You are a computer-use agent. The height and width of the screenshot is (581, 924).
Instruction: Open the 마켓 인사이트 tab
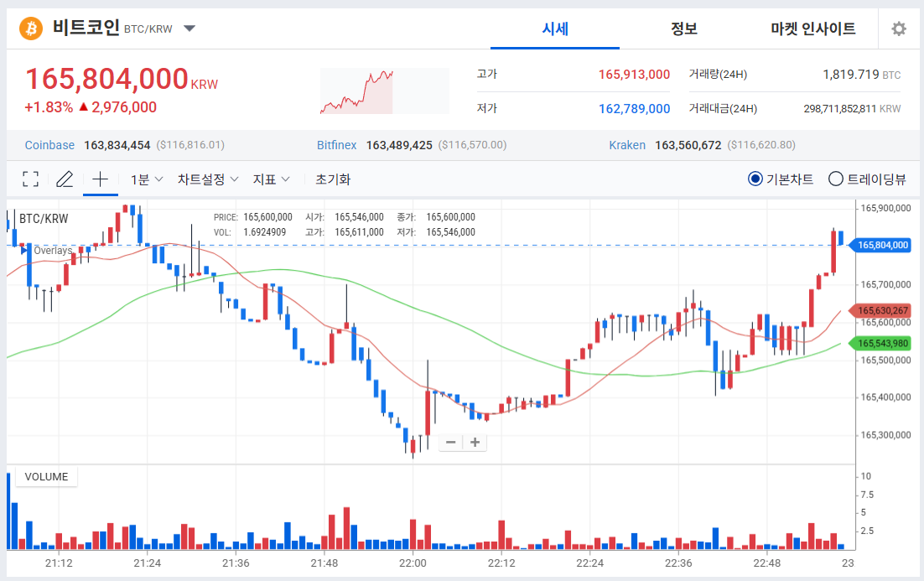pos(812,29)
